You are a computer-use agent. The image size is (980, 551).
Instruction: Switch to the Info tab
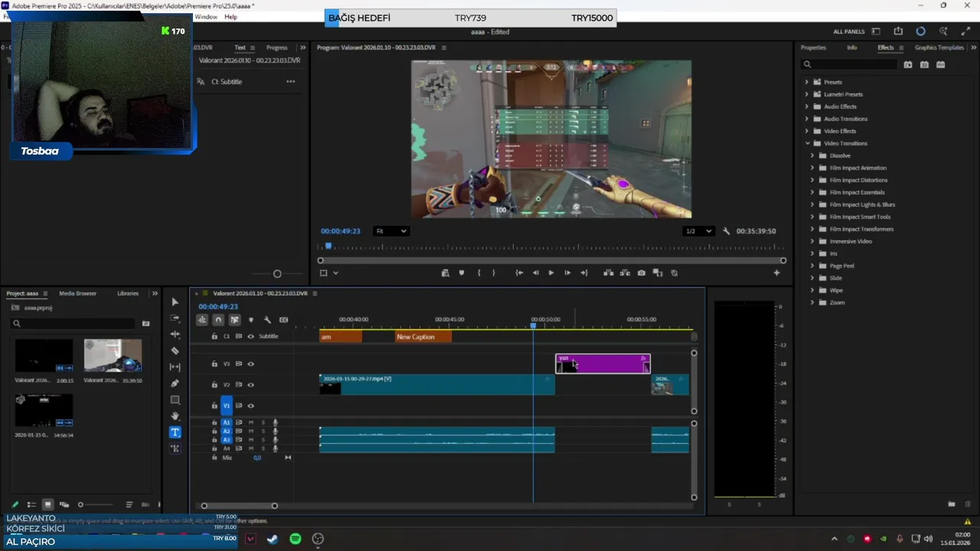(851, 47)
